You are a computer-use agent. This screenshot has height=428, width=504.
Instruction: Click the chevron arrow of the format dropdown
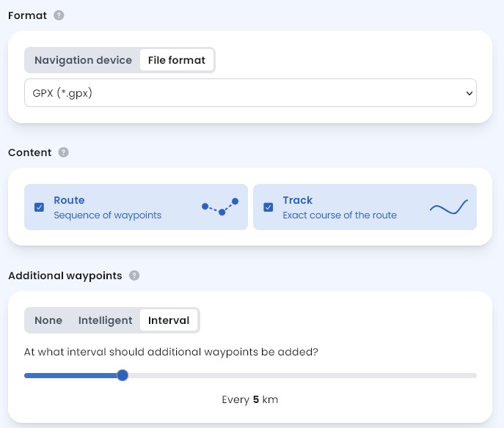click(469, 93)
